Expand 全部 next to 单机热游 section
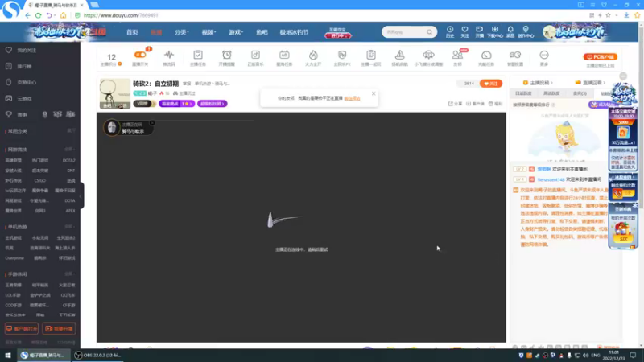Viewport: 644px width, 362px height. pyautogui.click(x=69, y=227)
